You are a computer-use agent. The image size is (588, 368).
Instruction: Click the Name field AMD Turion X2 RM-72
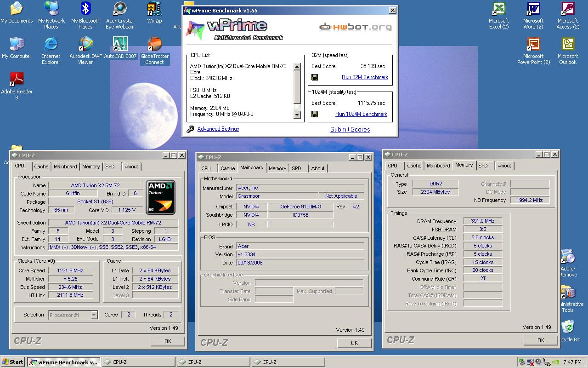[95, 185]
